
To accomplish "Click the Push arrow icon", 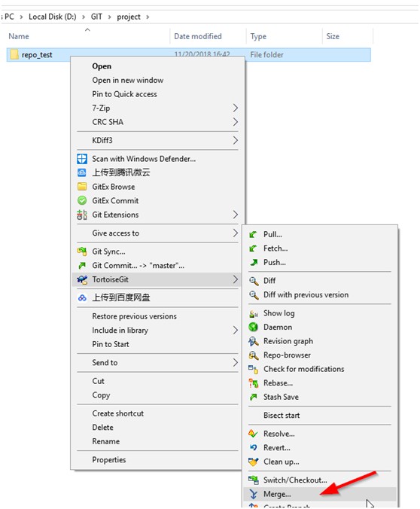I will 254,262.
